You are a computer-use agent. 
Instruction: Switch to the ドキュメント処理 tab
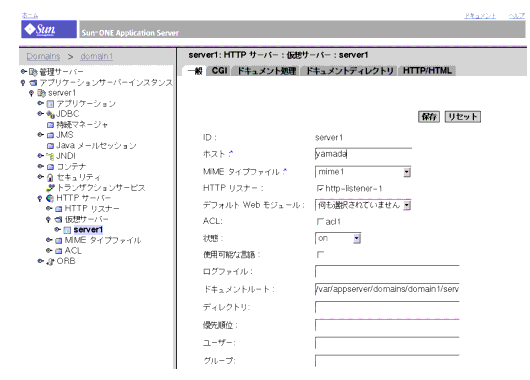pos(267,71)
